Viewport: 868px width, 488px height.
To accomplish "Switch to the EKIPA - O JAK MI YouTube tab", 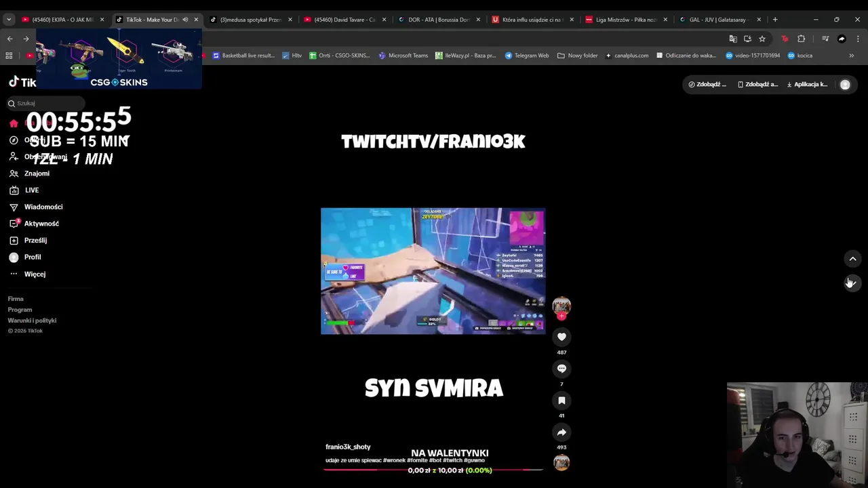I will click(62, 20).
